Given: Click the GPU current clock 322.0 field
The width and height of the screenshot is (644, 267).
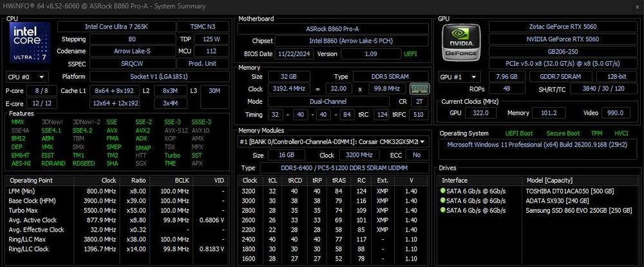Looking at the screenshot, I should [x=479, y=113].
